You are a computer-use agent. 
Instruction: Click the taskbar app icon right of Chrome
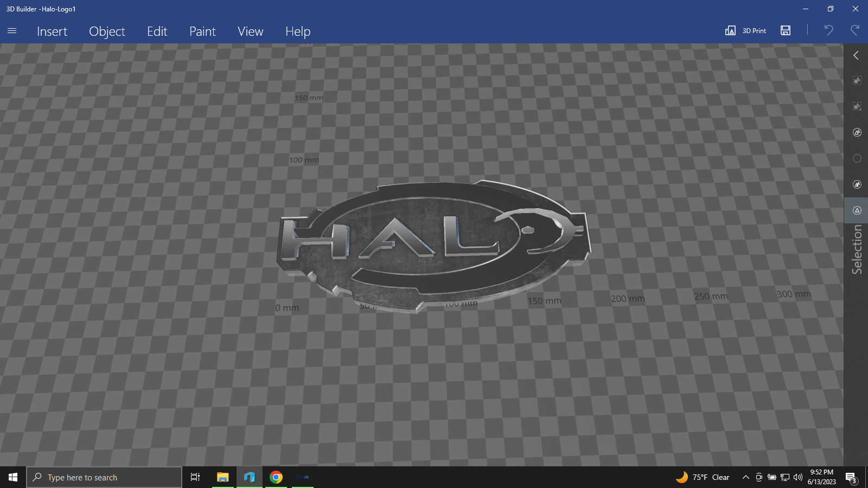[x=303, y=477]
